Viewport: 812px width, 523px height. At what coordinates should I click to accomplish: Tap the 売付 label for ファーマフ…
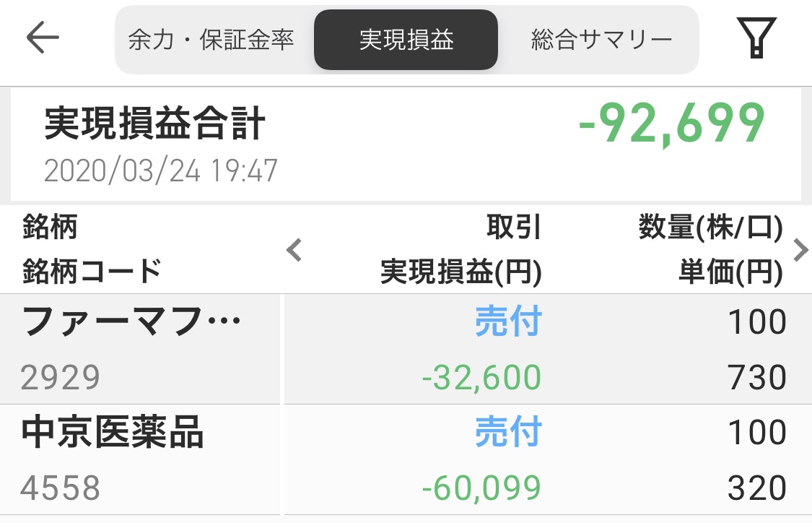[508, 321]
